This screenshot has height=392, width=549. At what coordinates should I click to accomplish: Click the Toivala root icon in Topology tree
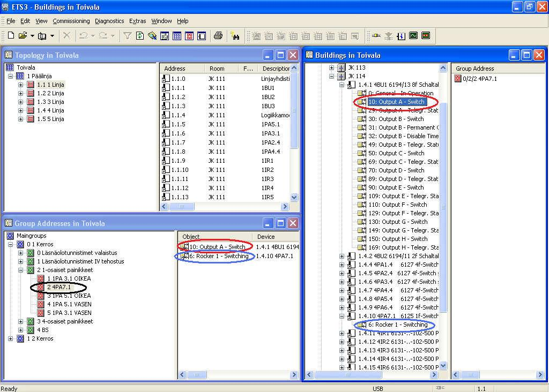[10, 67]
